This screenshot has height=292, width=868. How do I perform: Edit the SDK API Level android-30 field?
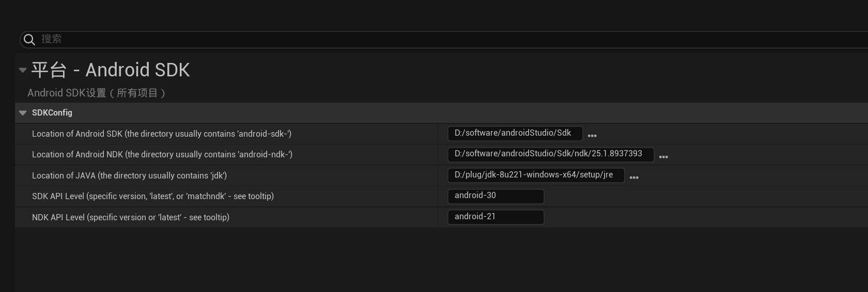pos(495,196)
